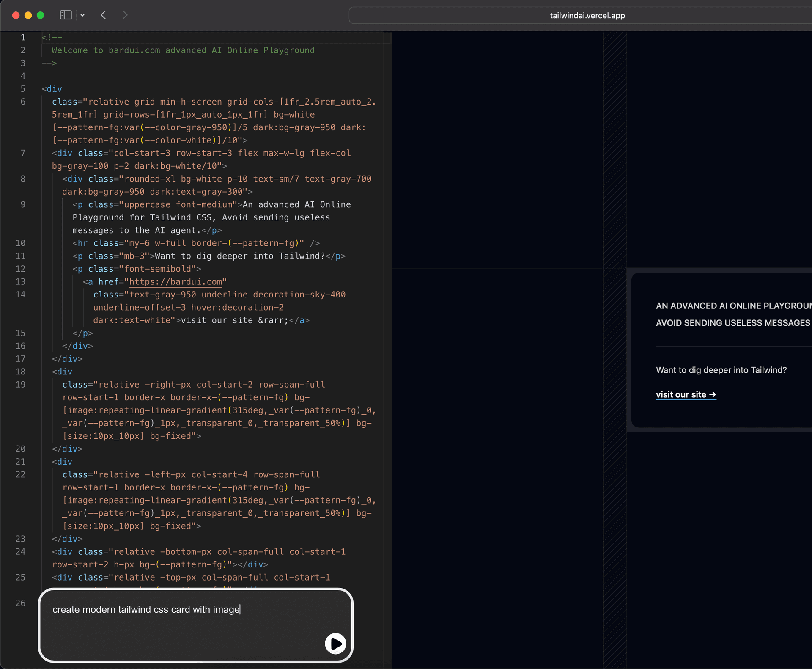
Task: Click "Want to dig deeper into Tailwind?" text
Action: pyautogui.click(x=721, y=370)
